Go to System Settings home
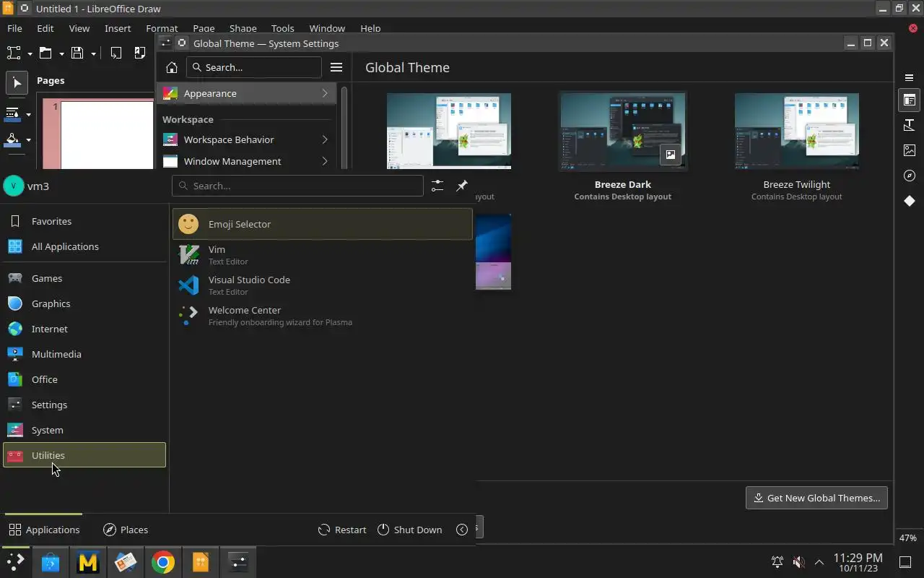Screen dimensions: 924x578 click(172, 67)
